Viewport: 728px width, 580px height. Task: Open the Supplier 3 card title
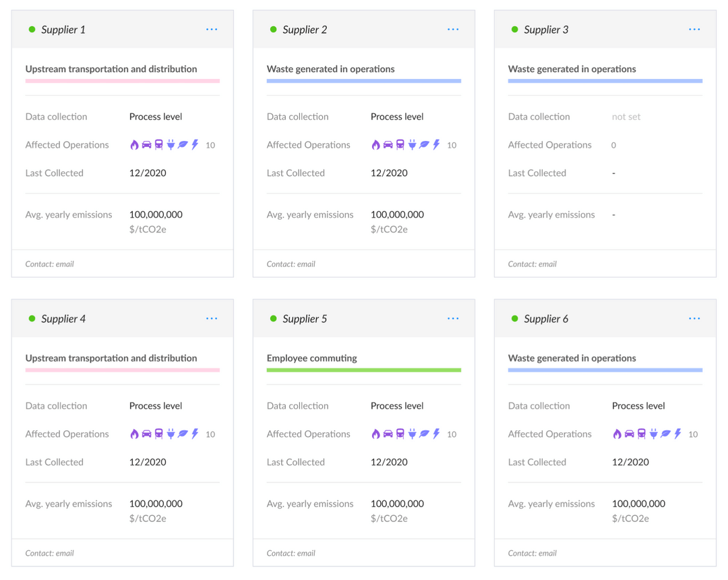click(x=546, y=30)
